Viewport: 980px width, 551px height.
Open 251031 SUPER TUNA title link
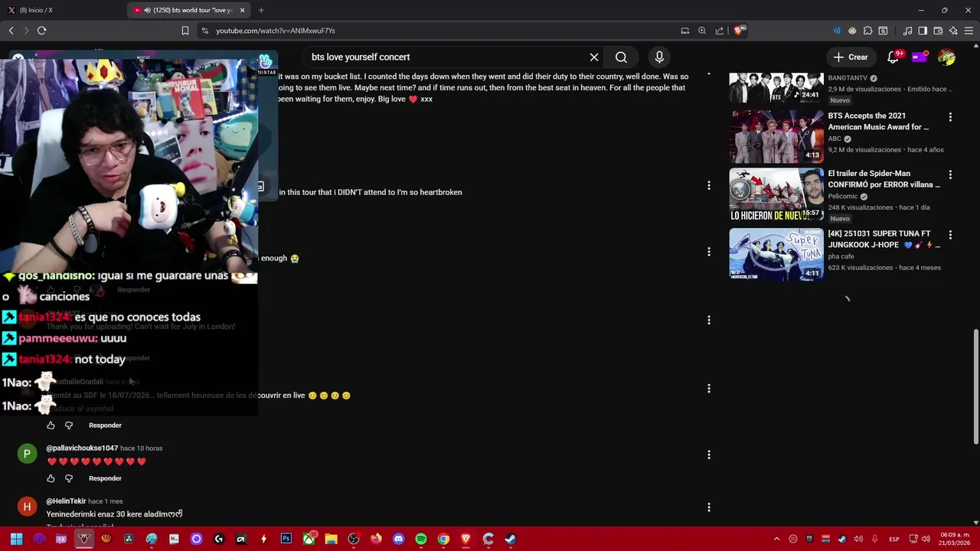(x=884, y=239)
